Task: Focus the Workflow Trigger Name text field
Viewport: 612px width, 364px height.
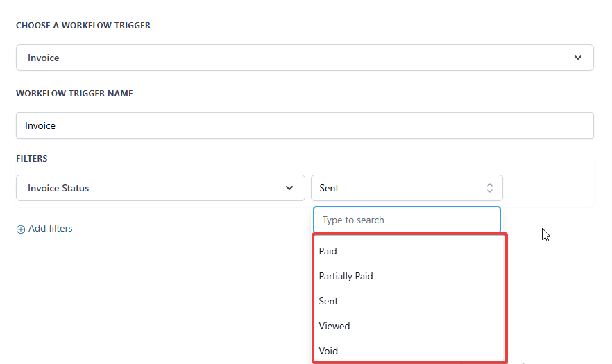Action: (305, 125)
